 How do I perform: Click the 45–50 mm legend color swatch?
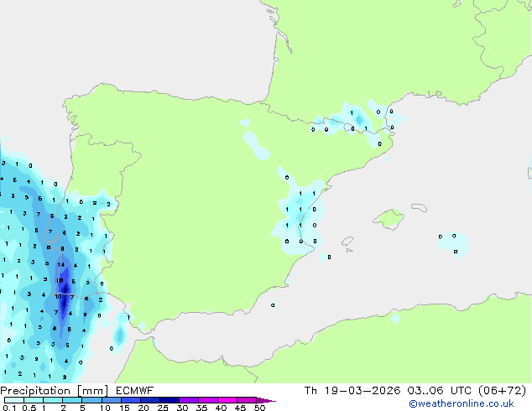pos(247,400)
